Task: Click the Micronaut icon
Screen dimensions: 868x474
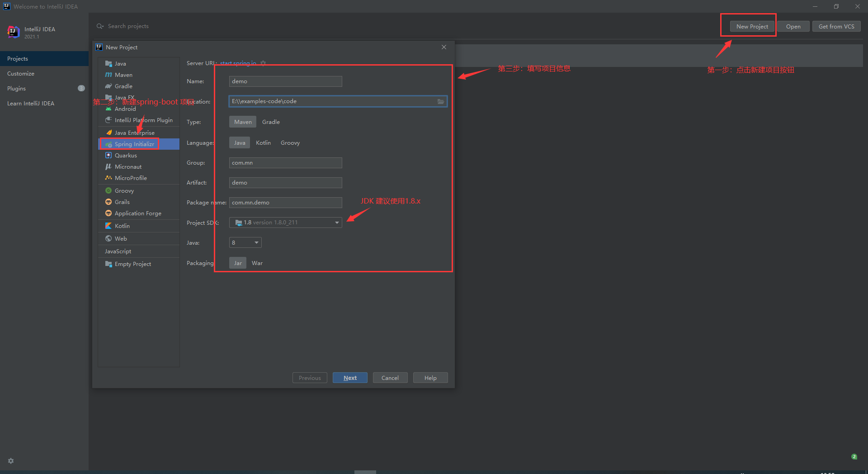Action: [108, 167]
